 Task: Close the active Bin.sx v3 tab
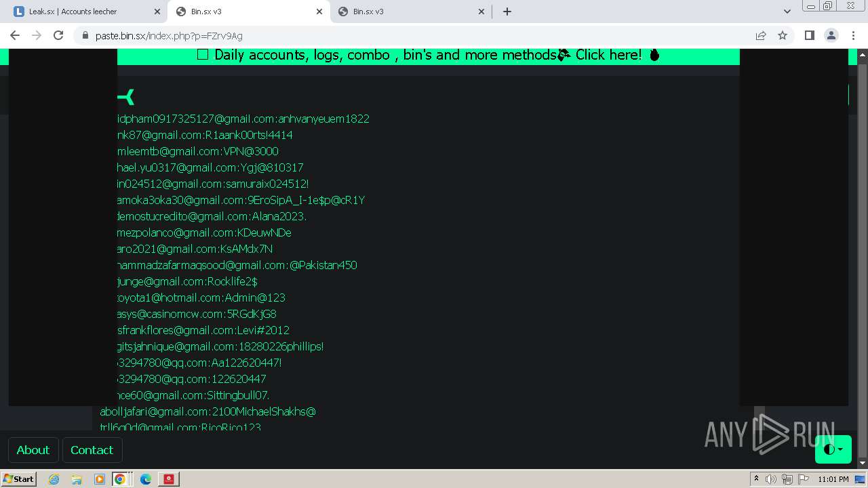point(319,12)
